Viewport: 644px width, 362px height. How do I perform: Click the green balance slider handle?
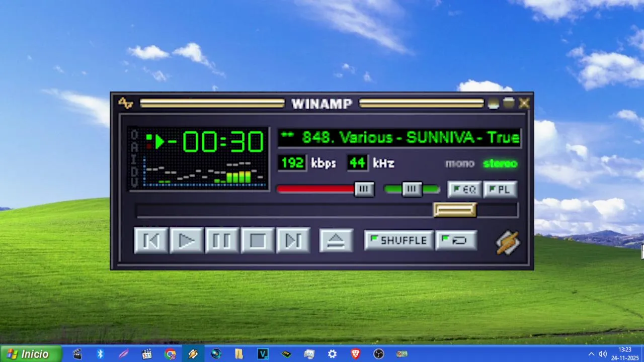pyautogui.click(x=412, y=189)
